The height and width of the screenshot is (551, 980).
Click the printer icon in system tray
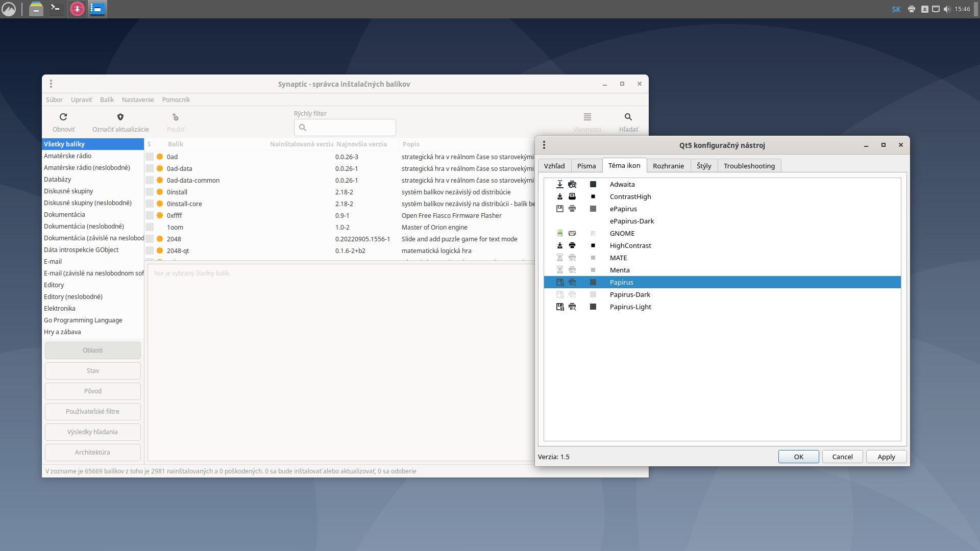point(912,9)
